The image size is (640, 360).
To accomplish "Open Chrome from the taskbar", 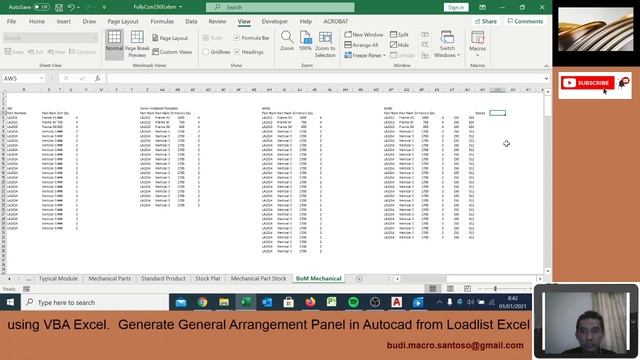I will (202, 302).
